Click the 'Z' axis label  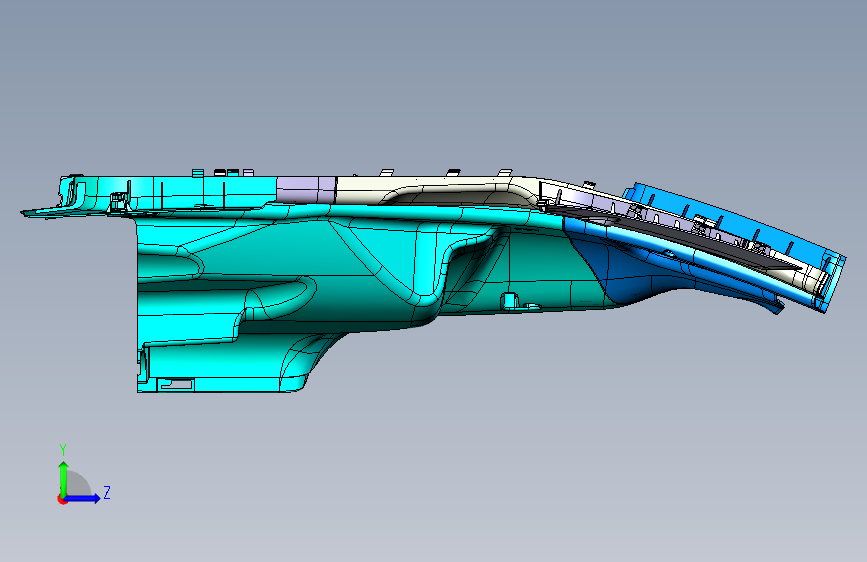(x=107, y=492)
